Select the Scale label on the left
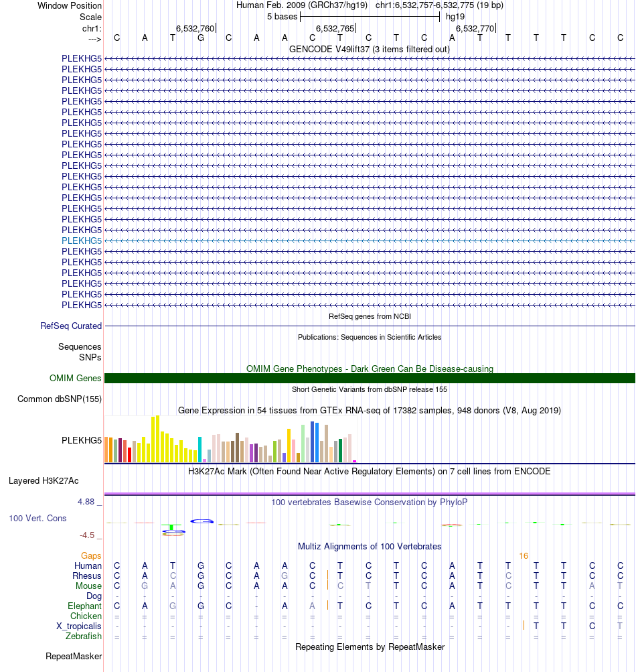Viewport: 636px width, 672px height. point(90,17)
